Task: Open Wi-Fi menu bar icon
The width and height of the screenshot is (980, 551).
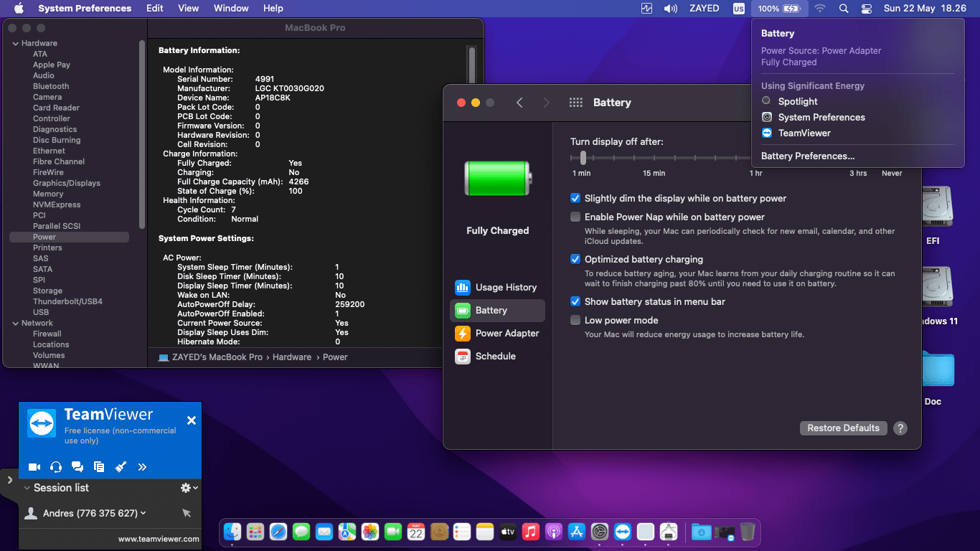Action: point(820,9)
